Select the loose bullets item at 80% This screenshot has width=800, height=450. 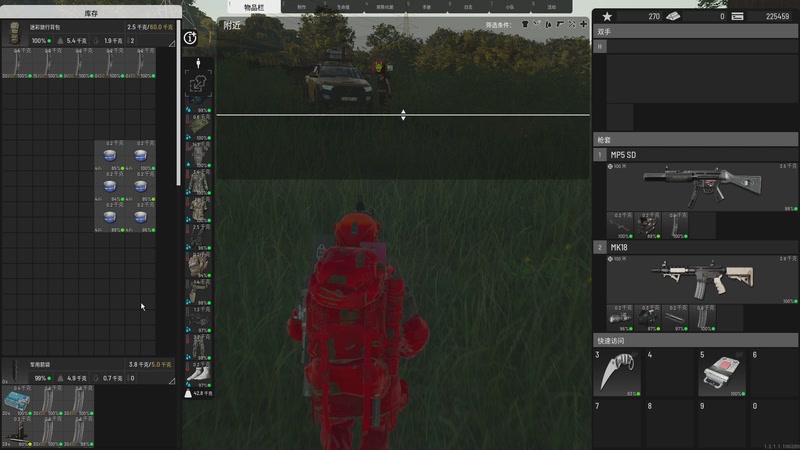17,432
